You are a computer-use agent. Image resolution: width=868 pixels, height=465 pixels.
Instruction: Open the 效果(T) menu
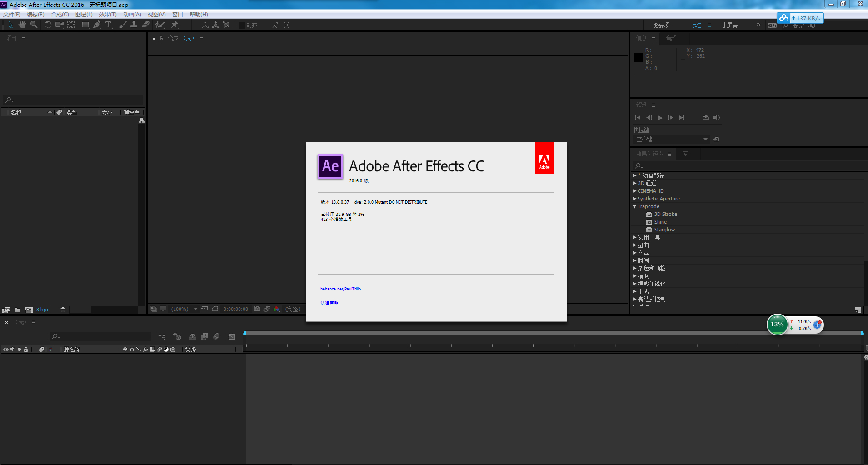(x=108, y=15)
